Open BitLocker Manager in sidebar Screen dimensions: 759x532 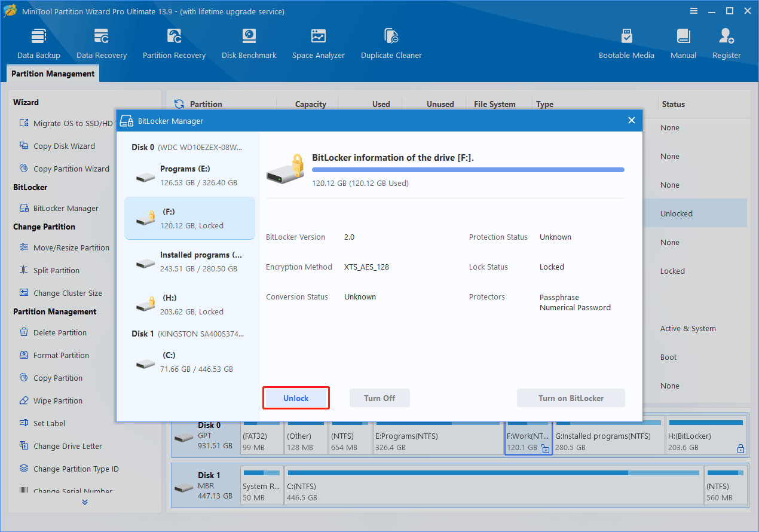tap(59, 208)
